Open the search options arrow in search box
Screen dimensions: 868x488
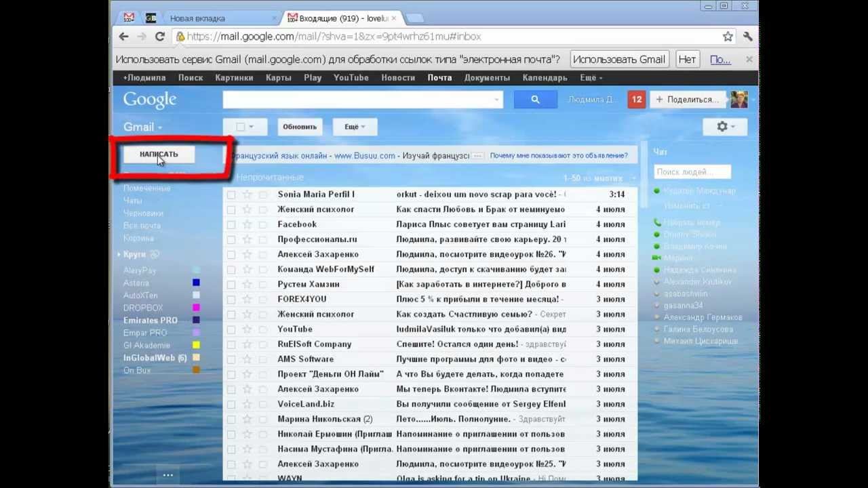pos(497,100)
